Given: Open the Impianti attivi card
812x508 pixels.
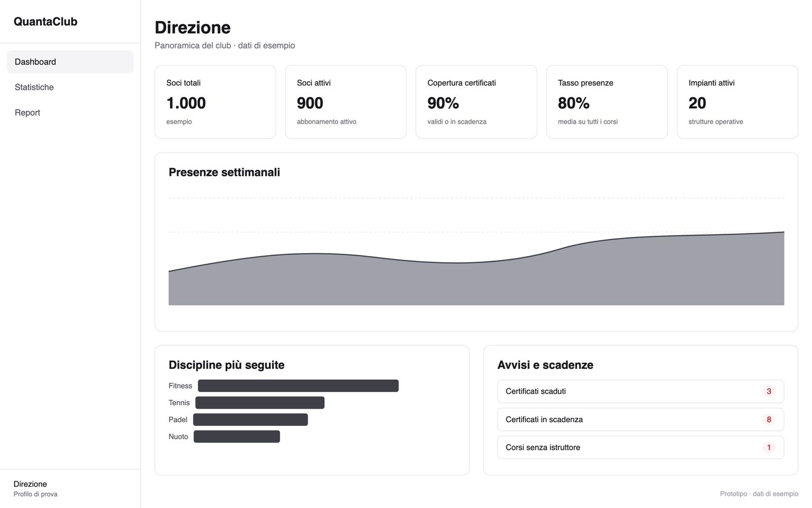Looking at the screenshot, I should [x=737, y=102].
